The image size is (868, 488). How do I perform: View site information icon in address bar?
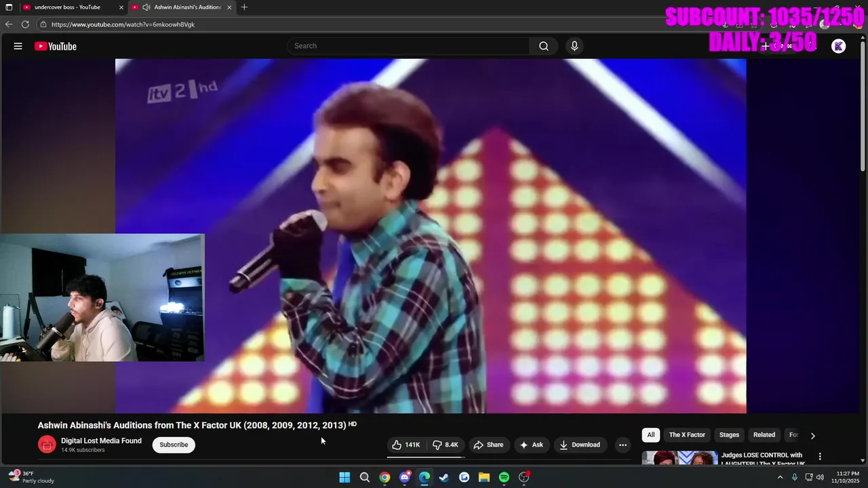pos(43,24)
